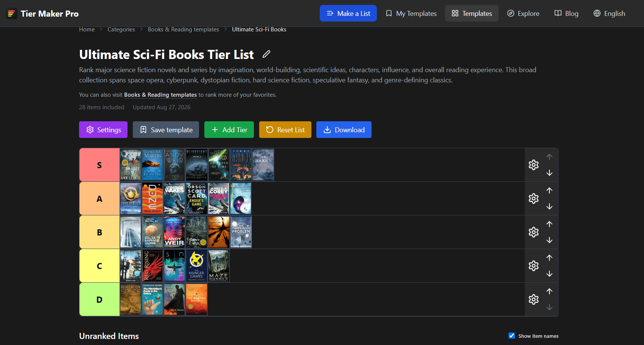
Task: Move tier C up with arrow
Action: (549, 258)
